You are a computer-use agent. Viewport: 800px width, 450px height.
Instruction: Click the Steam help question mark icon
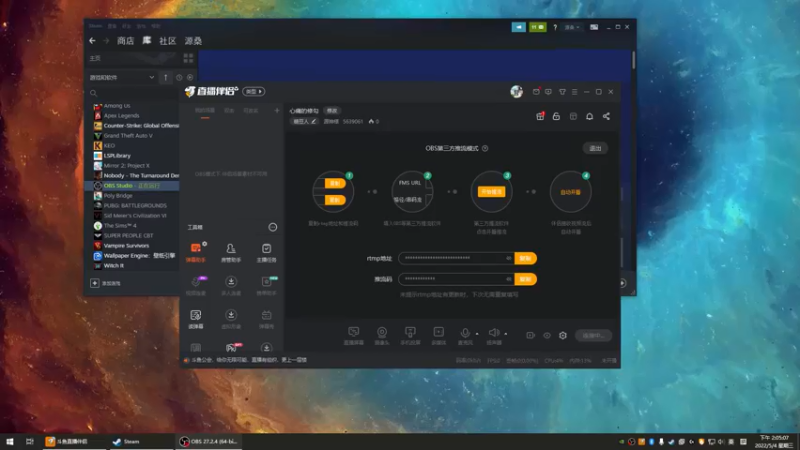[555, 27]
